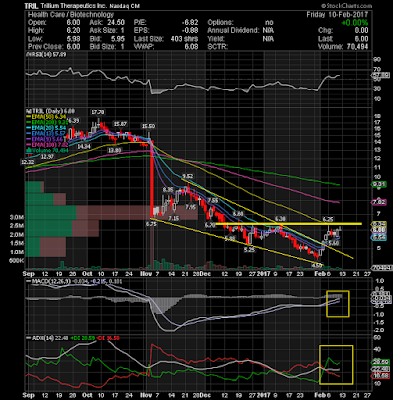Click the green +0.00% change percentage
The width and height of the screenshot is (393, 400).
click(354, 23)
